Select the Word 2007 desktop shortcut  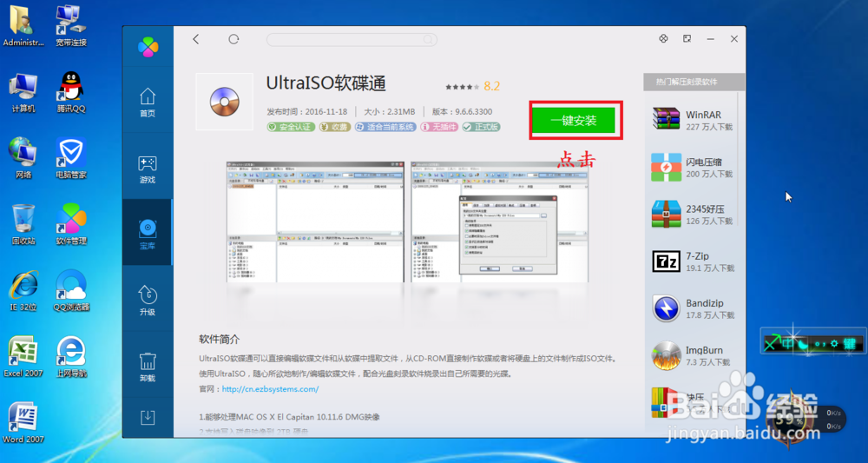coord(23,423)
